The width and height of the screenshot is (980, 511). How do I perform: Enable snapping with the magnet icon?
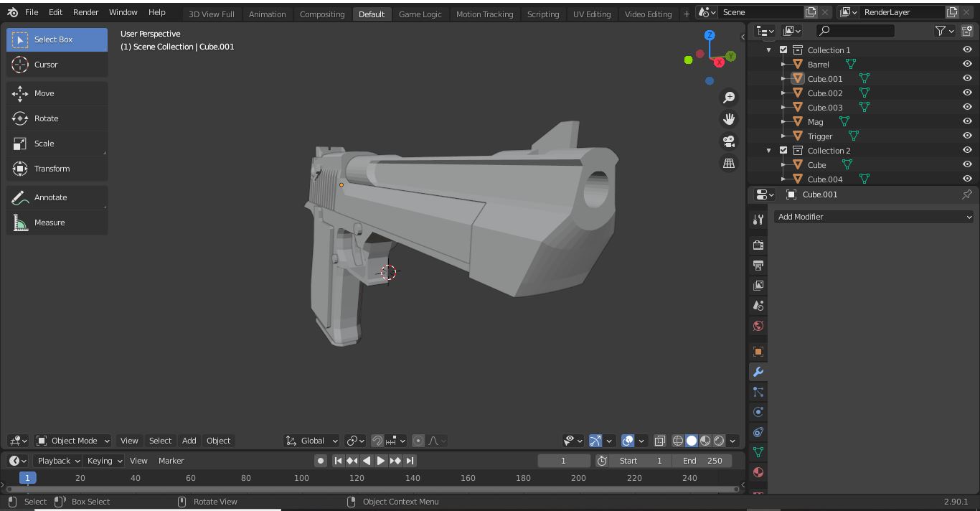click(377, 441)
